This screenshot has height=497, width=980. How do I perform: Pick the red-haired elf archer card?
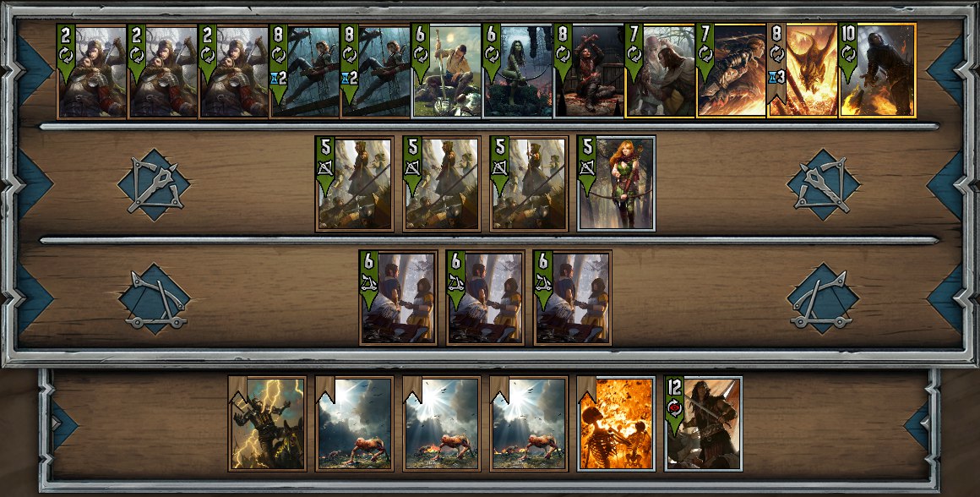(616, 183)
